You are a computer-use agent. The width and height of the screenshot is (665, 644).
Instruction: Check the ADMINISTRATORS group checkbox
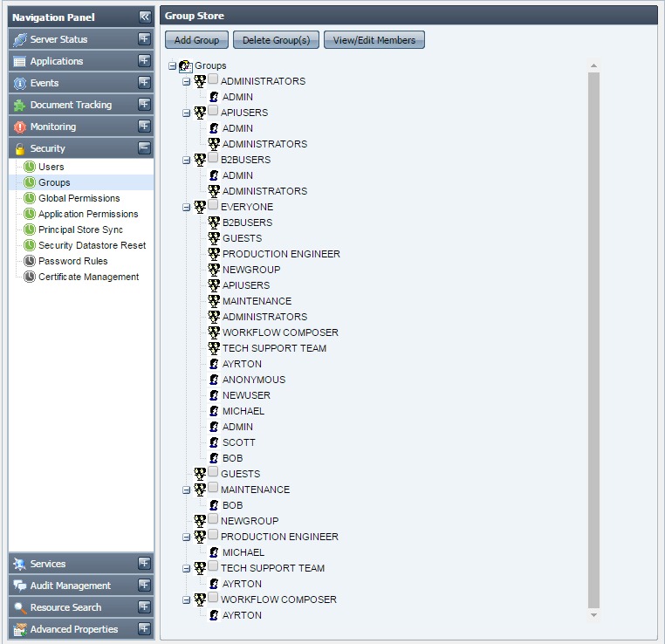213,79
